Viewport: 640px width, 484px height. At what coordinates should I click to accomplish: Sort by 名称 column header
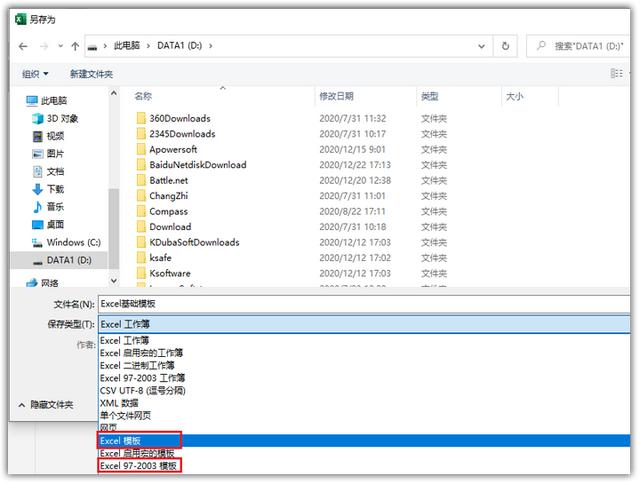pos(143,96)
